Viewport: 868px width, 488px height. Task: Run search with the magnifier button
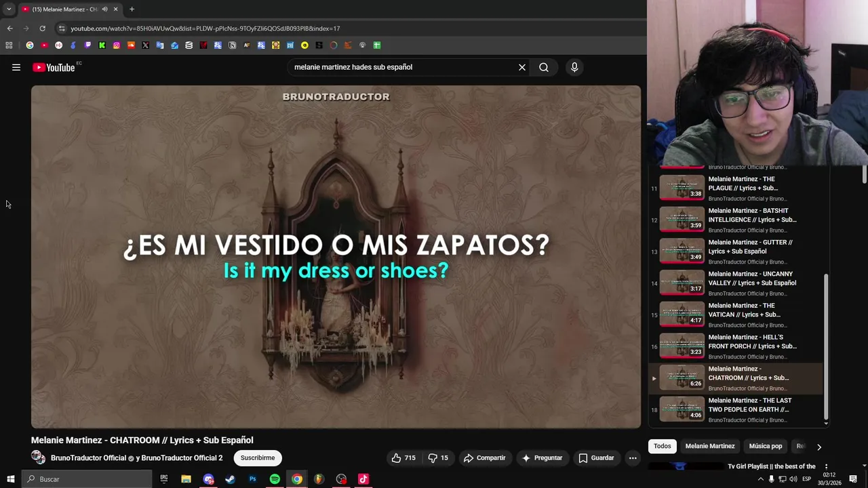point(544,67)
